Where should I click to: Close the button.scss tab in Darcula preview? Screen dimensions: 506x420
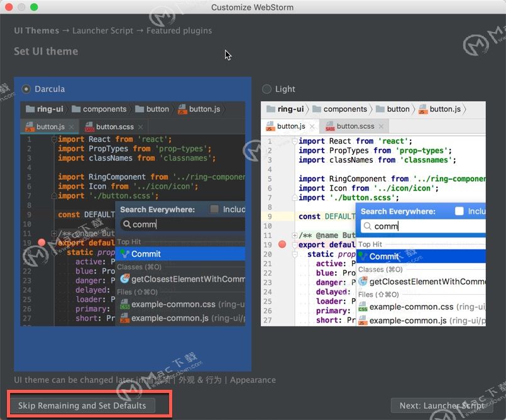140,127
